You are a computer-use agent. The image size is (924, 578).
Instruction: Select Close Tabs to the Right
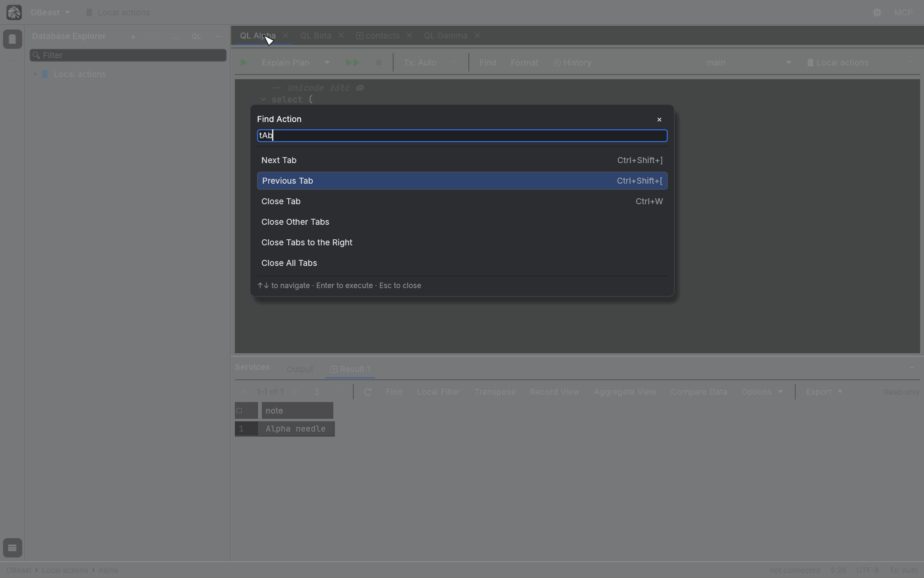coord(462,242)
